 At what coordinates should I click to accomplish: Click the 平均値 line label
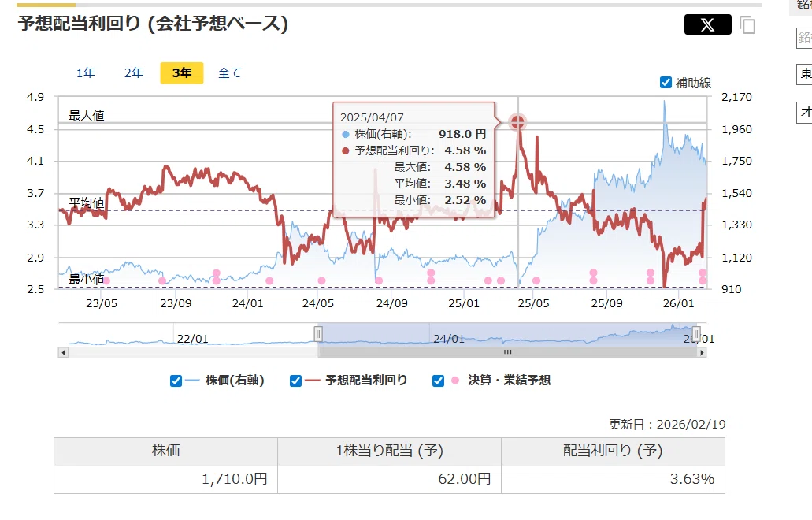click(87, 202)
